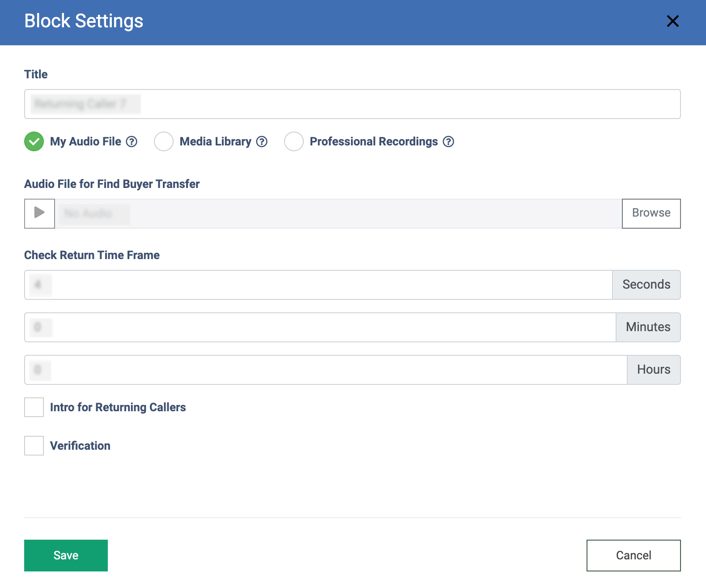Focus the Minutes time frame input

pyautogui.click(x=320, y=327)
